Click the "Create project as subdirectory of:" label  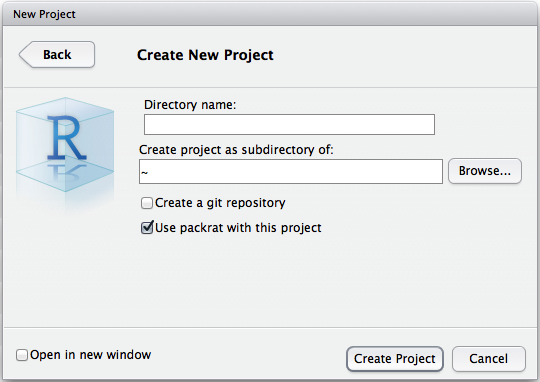(236, 150)
